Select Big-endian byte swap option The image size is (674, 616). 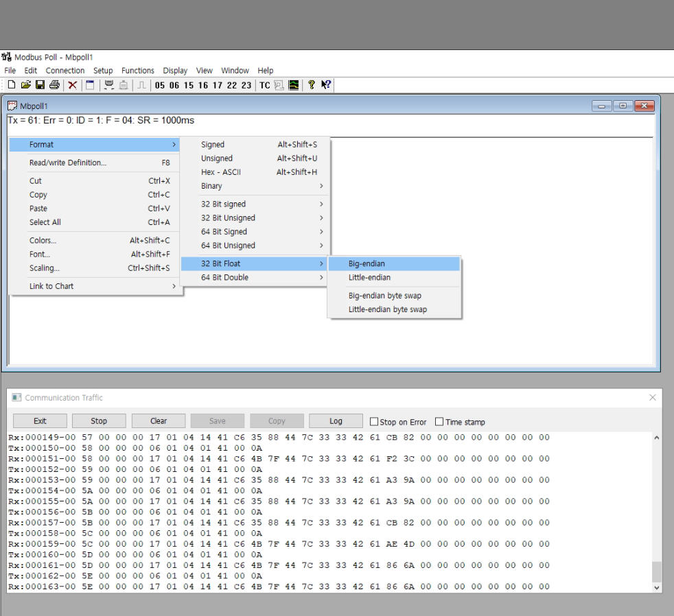(x=394, y=296)
